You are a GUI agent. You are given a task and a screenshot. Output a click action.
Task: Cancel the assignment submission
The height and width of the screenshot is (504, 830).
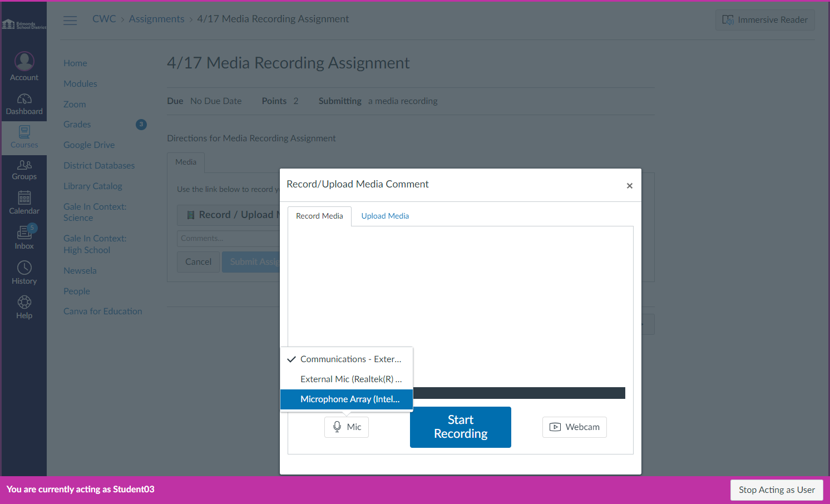198,262
